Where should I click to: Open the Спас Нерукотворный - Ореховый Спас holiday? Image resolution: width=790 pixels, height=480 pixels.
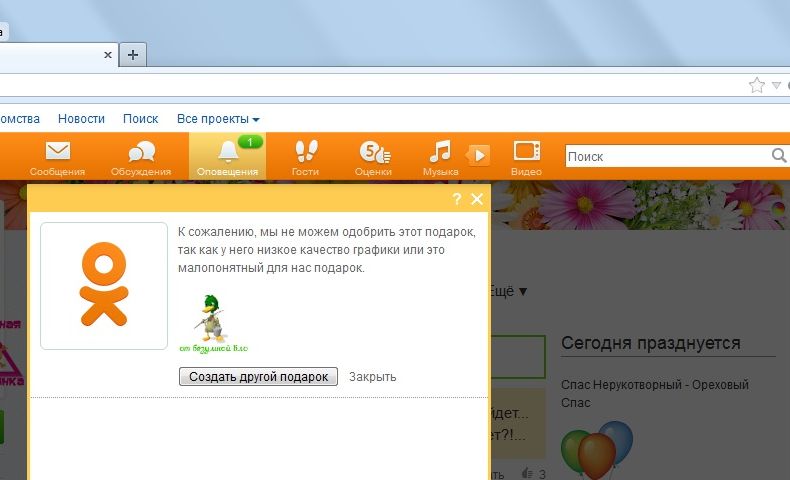click(655, 393)
